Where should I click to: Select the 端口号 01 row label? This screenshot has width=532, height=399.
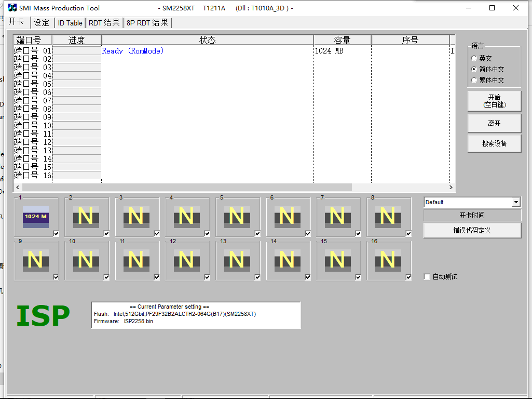pyautogui.click(x=33, y=50)
